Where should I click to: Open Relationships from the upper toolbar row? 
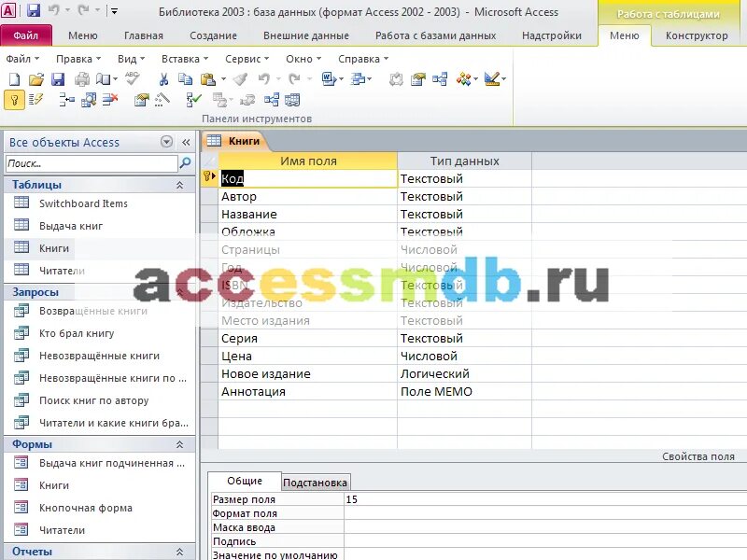[440, 79]
